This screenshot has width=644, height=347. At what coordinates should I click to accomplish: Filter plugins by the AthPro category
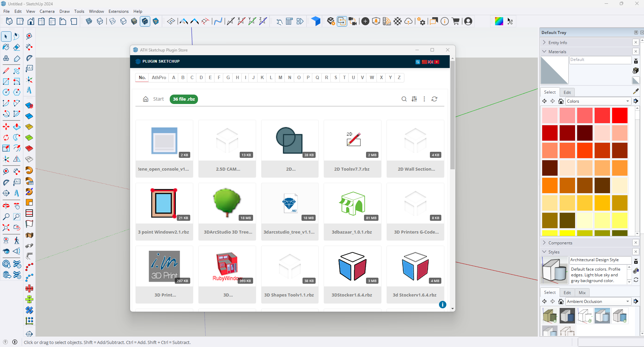[x=159, y=78]
